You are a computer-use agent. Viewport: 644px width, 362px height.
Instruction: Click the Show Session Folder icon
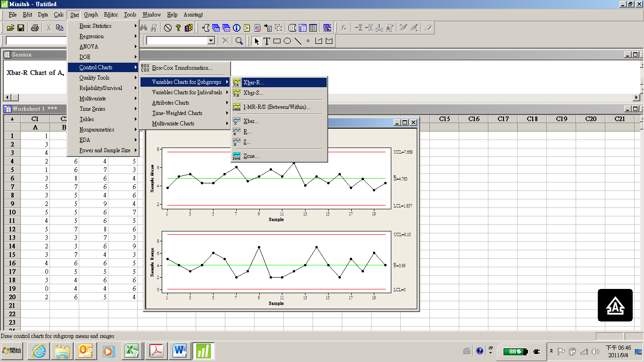206,28
